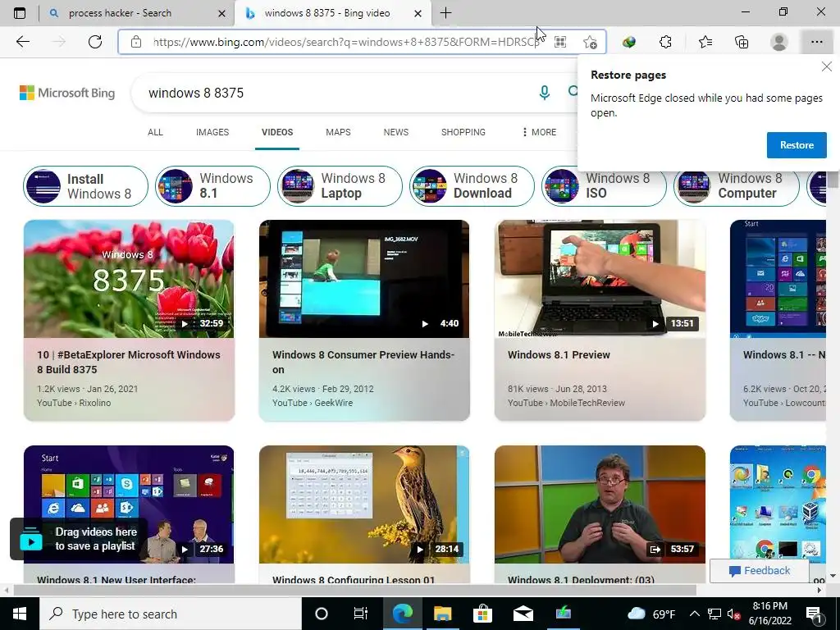
Task: Play the 28:14 bird calculator video
Action: tap(364, 504)
